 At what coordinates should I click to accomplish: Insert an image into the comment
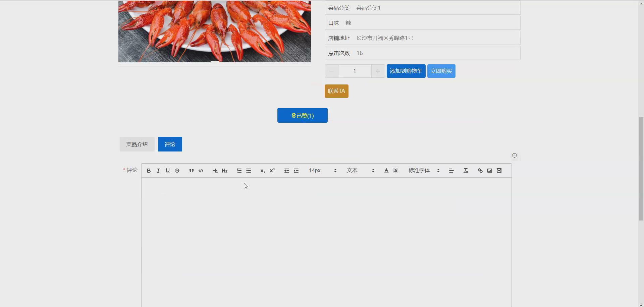coord(489,171)
